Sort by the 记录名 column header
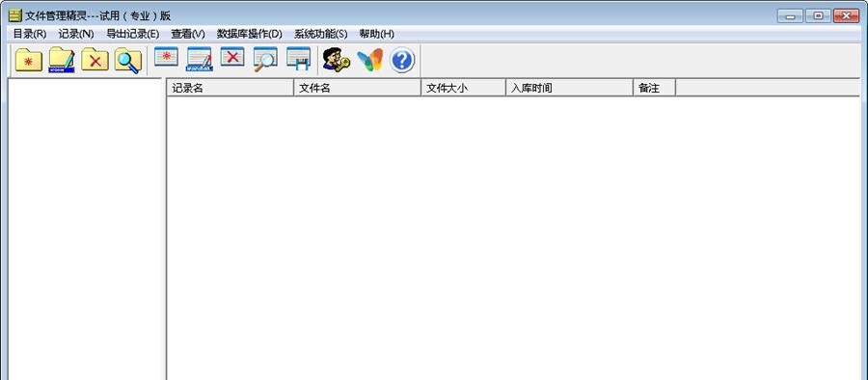 pos(230,88)
